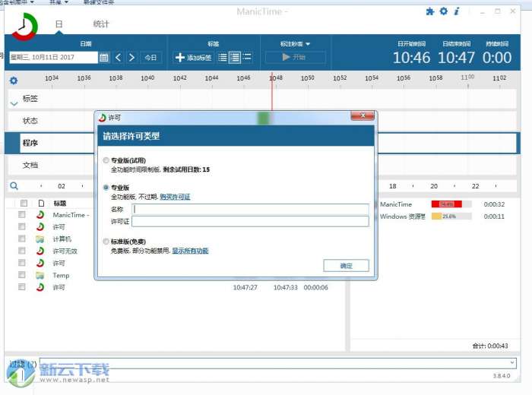Click the search magnifier icon

(14, 185)
